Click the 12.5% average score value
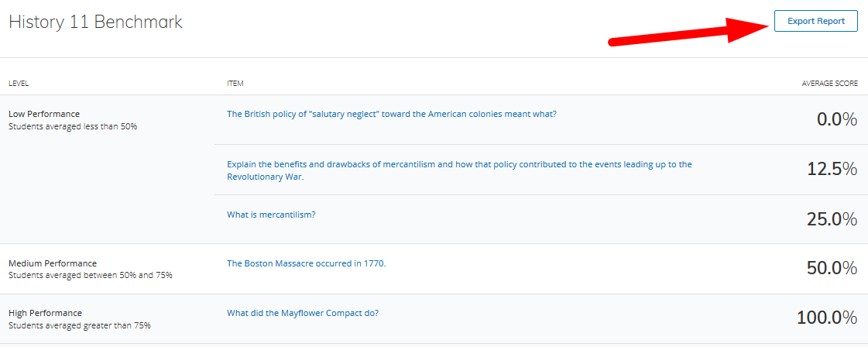This screenshot has width=868, height=347. click(832, 170)
